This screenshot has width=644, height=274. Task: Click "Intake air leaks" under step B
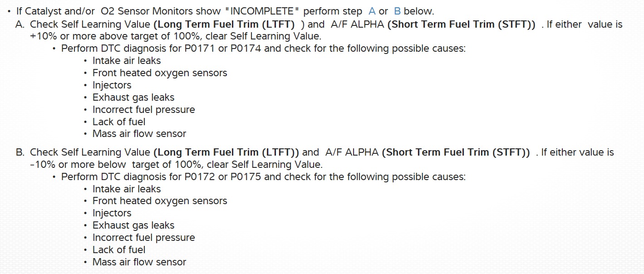(127, 189)
